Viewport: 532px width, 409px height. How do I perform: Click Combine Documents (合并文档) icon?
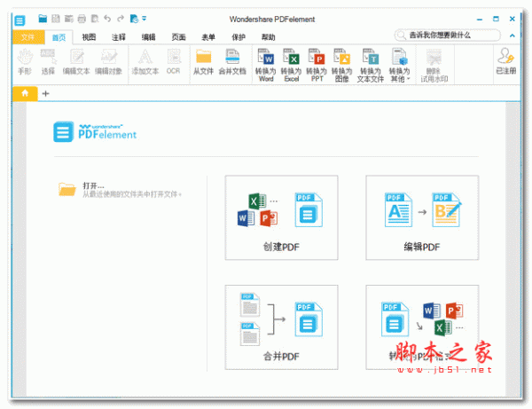232,61
